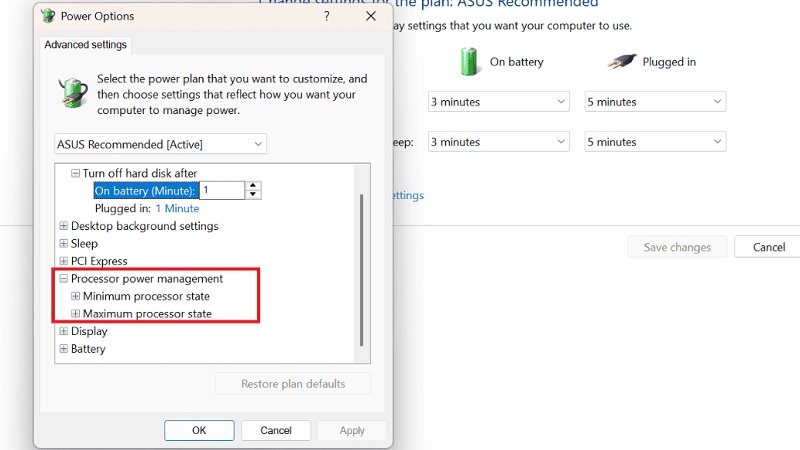Image resolution: width=800 pixels, height=450 pixels.
Task: Click the battery plug icon beside description
Action: [x=72, y=93]
